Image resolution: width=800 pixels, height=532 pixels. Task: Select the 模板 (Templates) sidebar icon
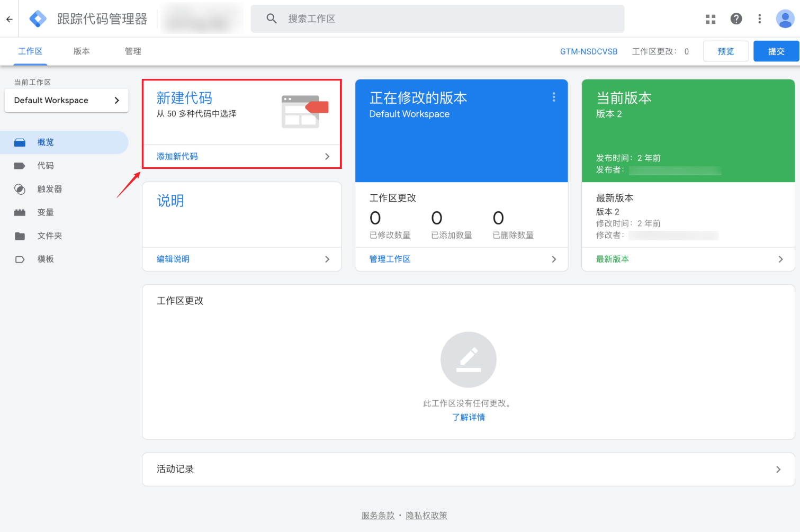20,259
